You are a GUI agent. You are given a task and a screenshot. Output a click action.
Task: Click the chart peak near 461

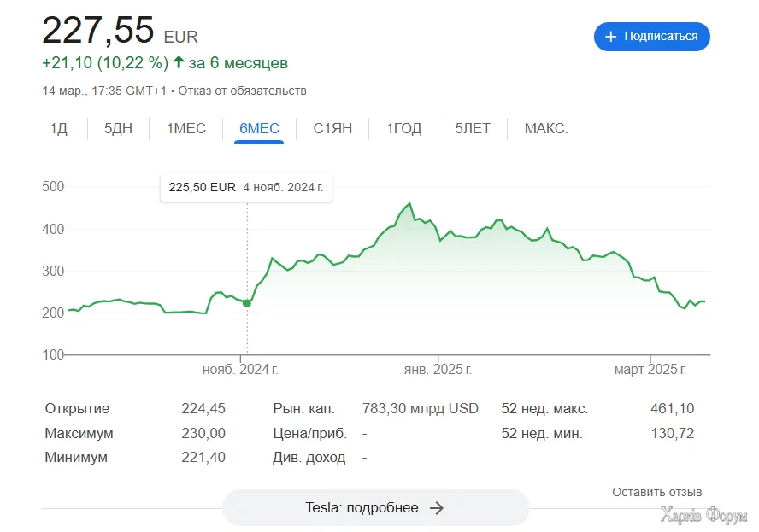pyautogui.click(x=410, y=203)
